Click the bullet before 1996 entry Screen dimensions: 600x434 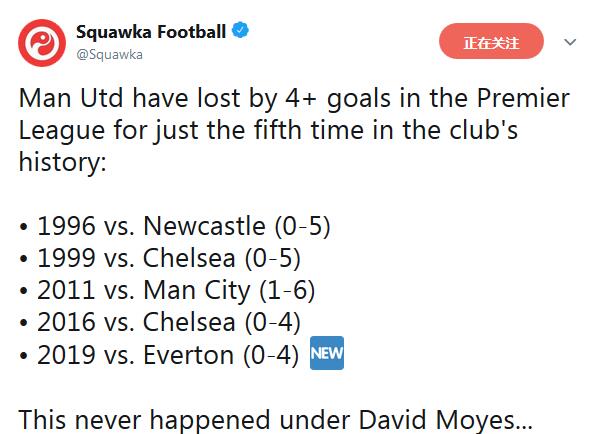click(x=23, y=227)
